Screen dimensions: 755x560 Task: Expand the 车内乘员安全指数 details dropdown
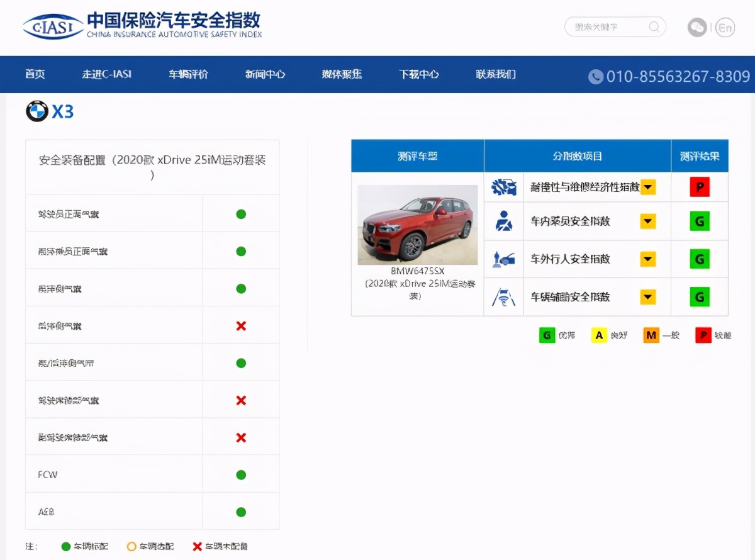click(x=647, y=221)
